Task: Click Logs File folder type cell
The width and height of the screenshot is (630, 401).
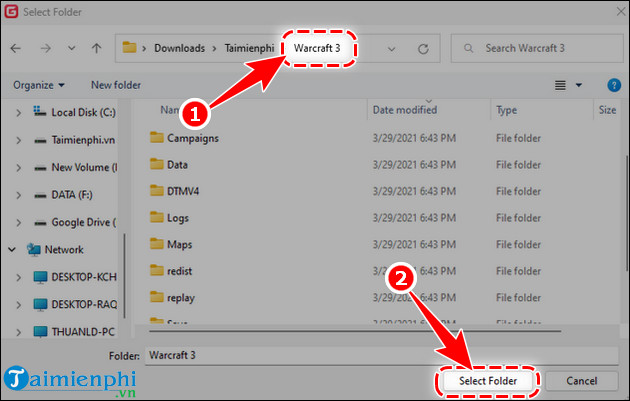Action: pos(518,218)
